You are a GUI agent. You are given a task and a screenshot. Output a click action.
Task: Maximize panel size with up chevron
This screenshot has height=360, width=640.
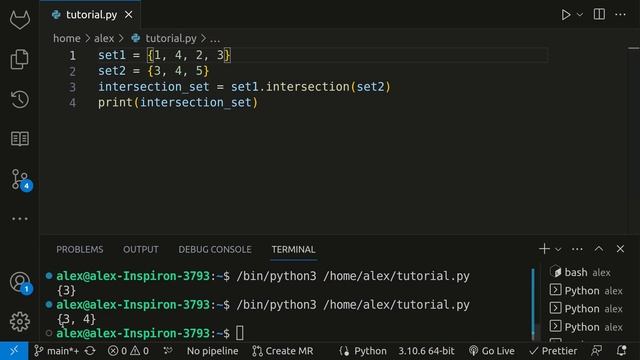click(x=599, y=249)
